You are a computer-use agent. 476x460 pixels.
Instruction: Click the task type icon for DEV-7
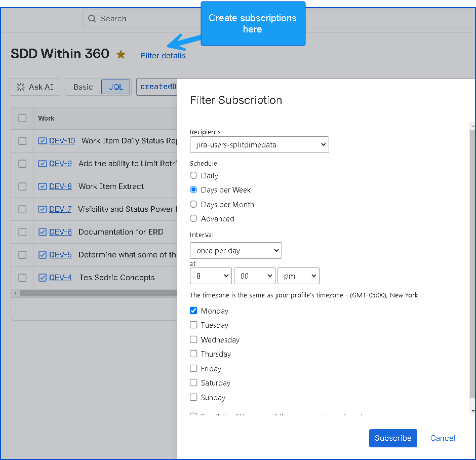pyautogui.click(x=42, y=209)
